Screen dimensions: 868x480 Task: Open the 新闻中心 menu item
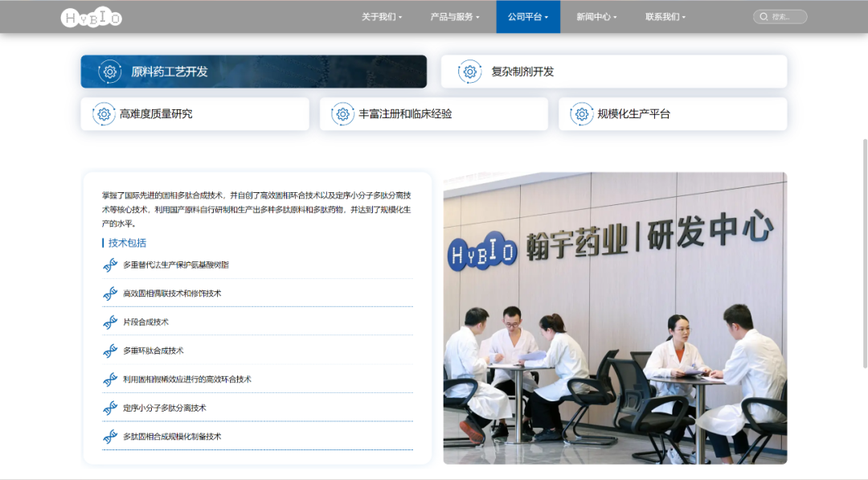click(x=596, y=16)
